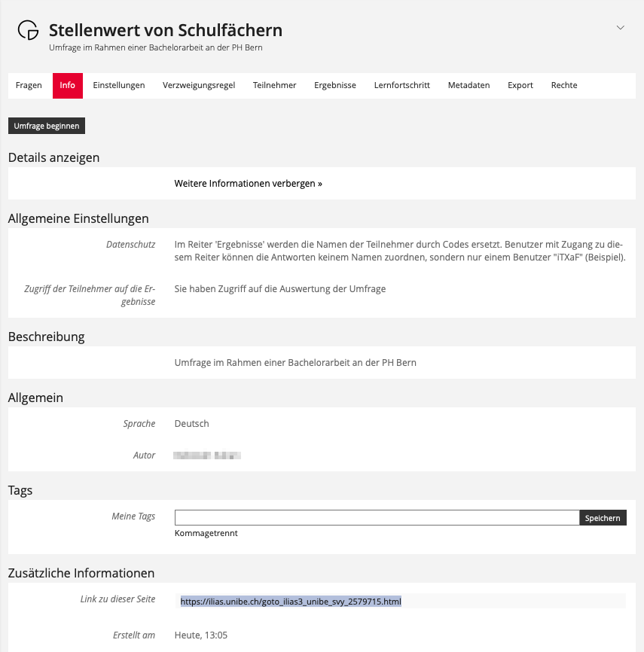This screenshot has width=644, height=652.
Task: Click the blurred author name
Action: (206, 455)
